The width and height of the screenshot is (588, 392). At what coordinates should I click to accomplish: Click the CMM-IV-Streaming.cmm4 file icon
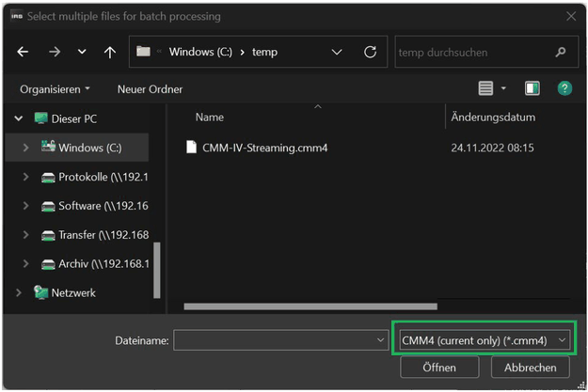click(x=192, y=147)
